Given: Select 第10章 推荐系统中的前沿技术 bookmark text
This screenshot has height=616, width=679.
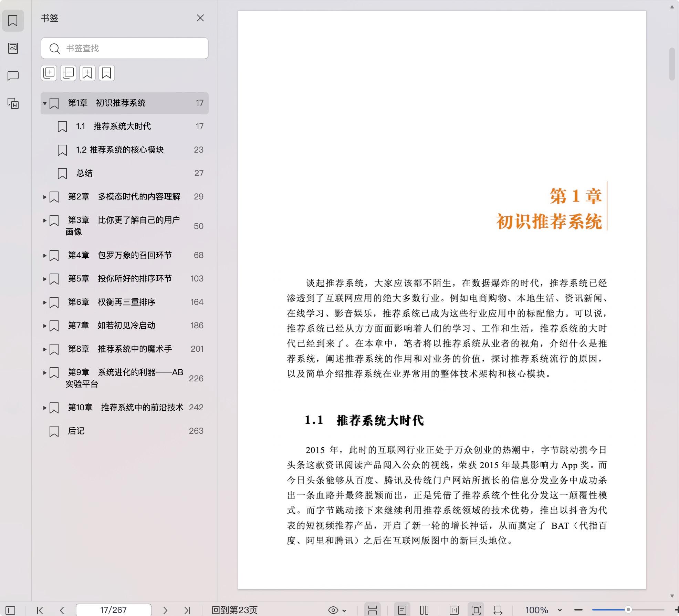Looking at the screenshot, I should click(x=126, y=408).
